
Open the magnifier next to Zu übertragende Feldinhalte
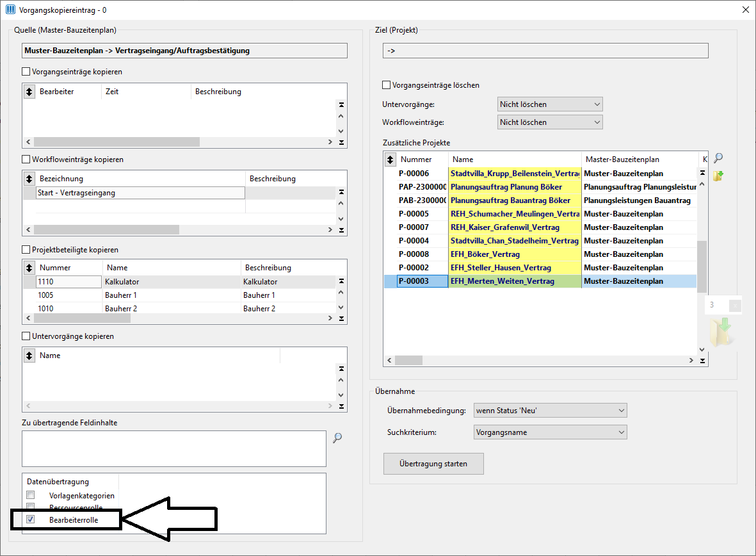point(337,437)
